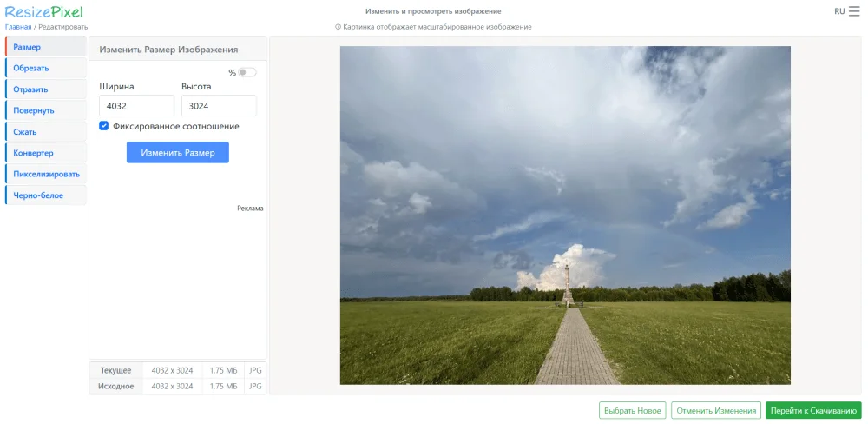Uncheck the Фиксированное соотношение checkbox
The height and width of the screenshot is (424, 868).
click(104, 126)
